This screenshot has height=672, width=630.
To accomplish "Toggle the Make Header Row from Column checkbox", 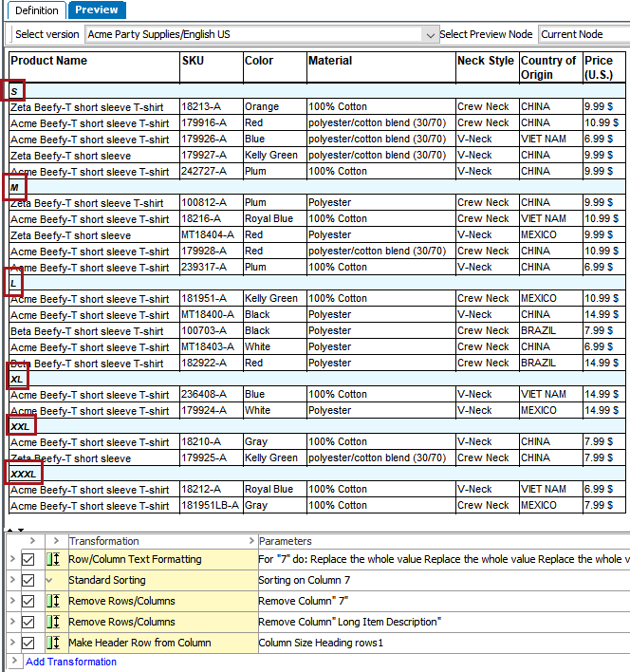I will tap(28, 643).
